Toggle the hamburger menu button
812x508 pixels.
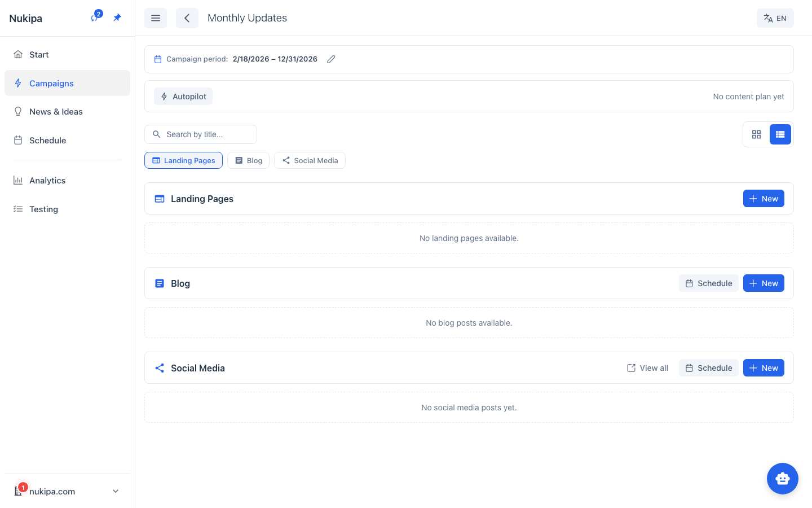[156, 18]
